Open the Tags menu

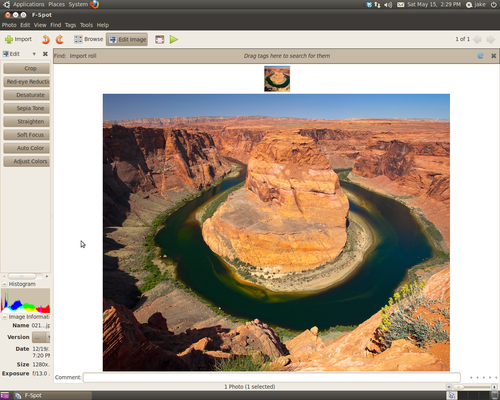(x=70, y=25)
